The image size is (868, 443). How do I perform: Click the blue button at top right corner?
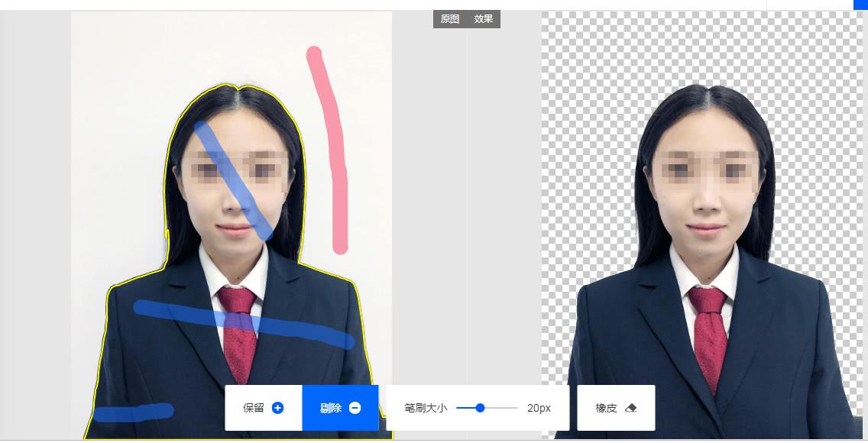861,4
